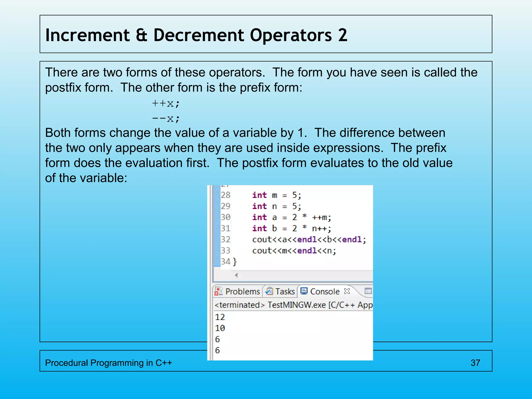This screenshot has width=532, height=399.
Task: Select the Console tab
Action: click(325, 291)
